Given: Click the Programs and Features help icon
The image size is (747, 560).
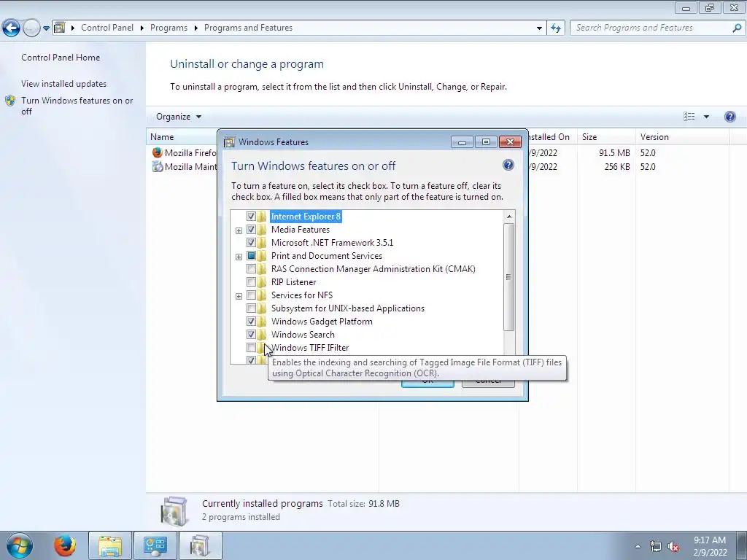Looking at the screenshot, I should click(729, 117).
